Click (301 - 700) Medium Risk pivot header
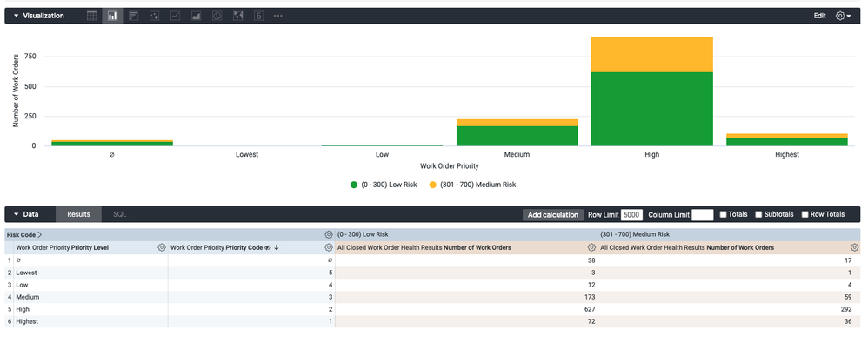The height and width of the screenshot is (344, 868). (635, 235)
